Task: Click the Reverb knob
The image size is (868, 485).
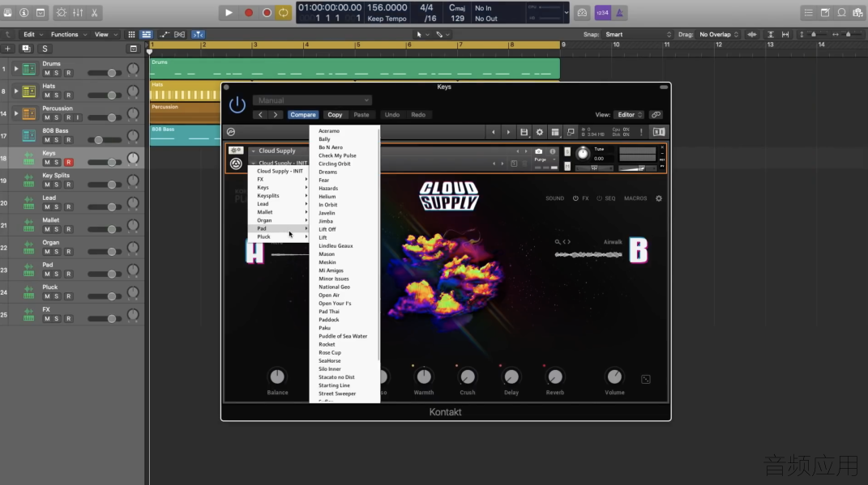Action: [x=554, y=377]
